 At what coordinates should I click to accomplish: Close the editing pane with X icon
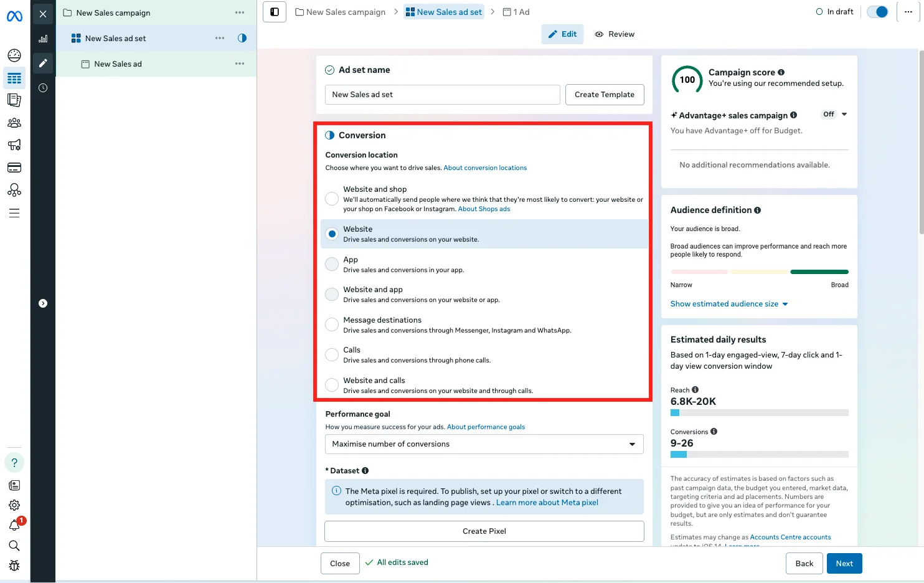43,14
